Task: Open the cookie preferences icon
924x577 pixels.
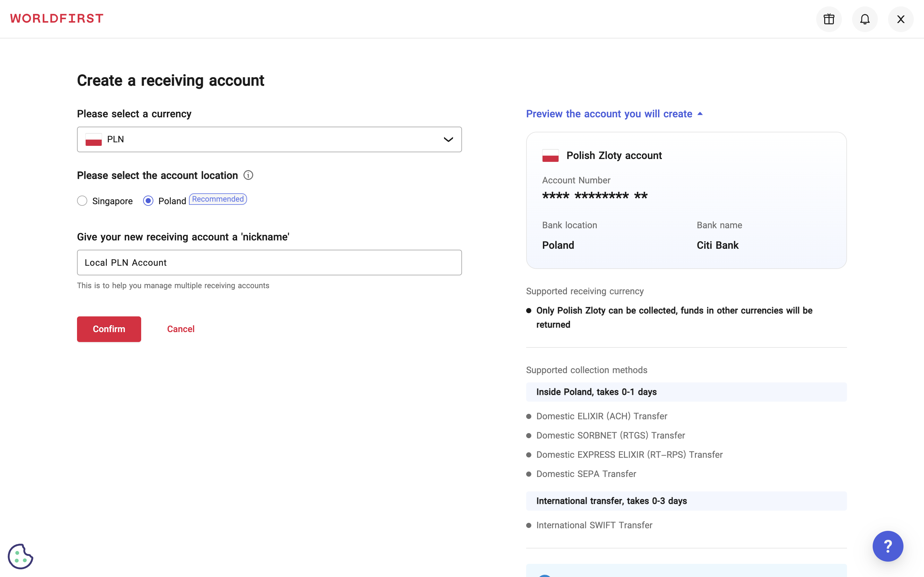Action: 21,556
